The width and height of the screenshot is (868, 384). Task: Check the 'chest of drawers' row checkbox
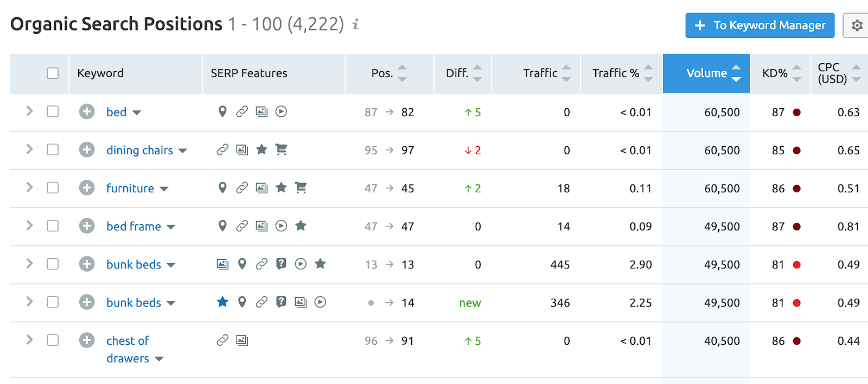53,340
